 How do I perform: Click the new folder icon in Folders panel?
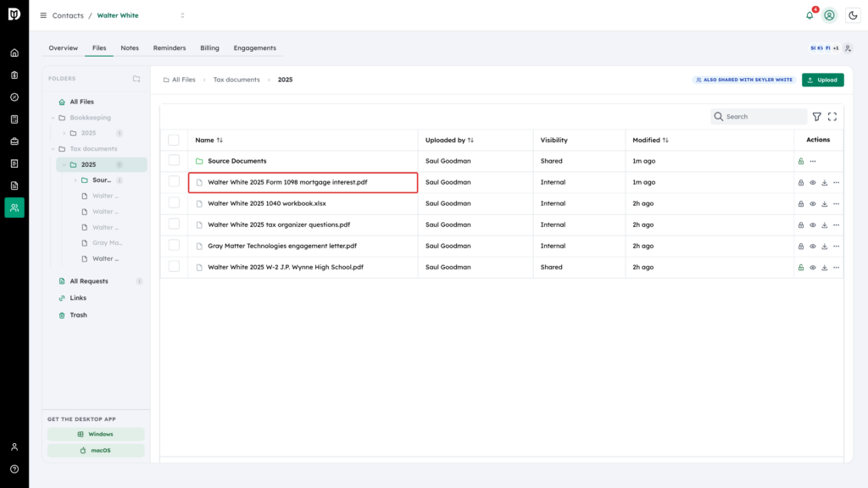pyautogui.click(x=136, y=79)
